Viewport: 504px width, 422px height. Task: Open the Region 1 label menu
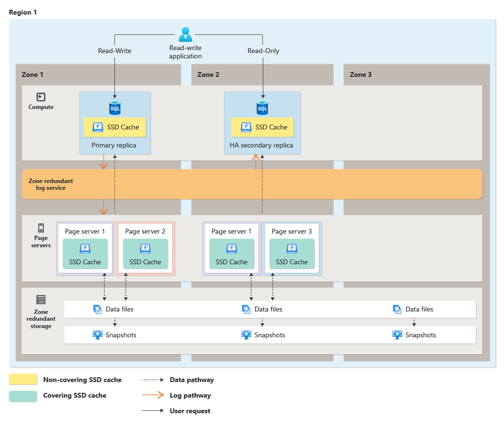point(23,12)
